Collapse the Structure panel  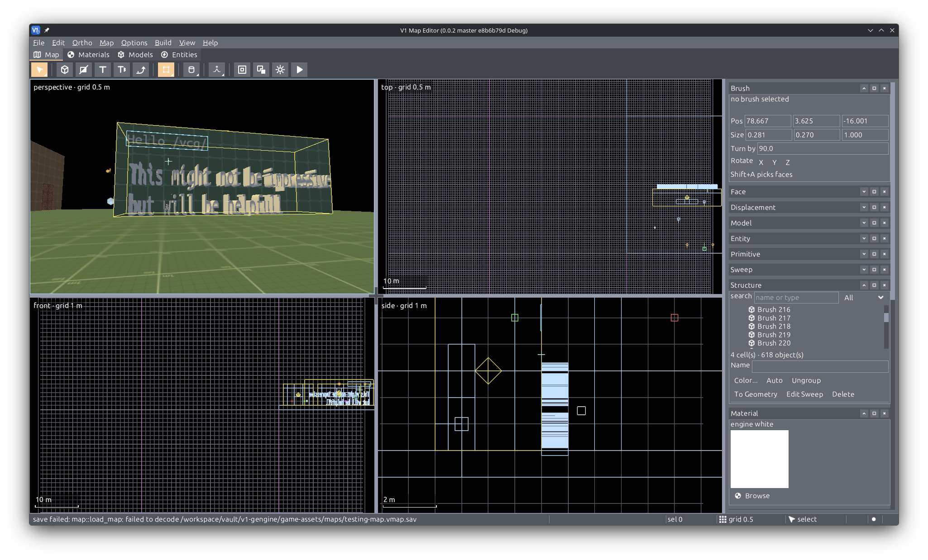(x=864, y=285)
